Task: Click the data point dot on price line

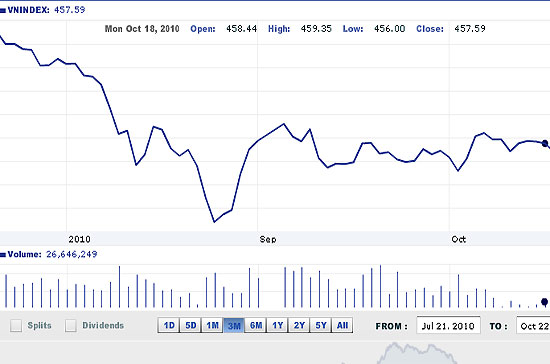Action: (x=545, y=143)
